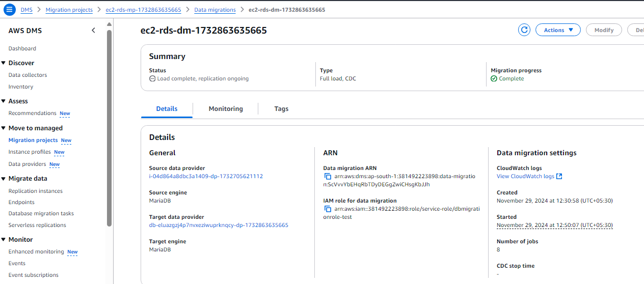Image resolution: width=644 pixels, height=284 pixels.
Task: Collapse the AWS DMS sidebar
Action: (93, 31)
